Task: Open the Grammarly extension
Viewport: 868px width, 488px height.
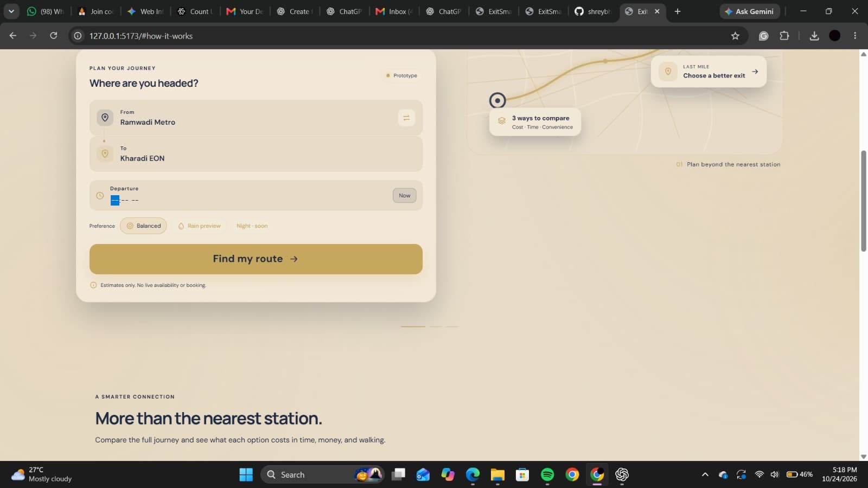Action: (763, 36)
